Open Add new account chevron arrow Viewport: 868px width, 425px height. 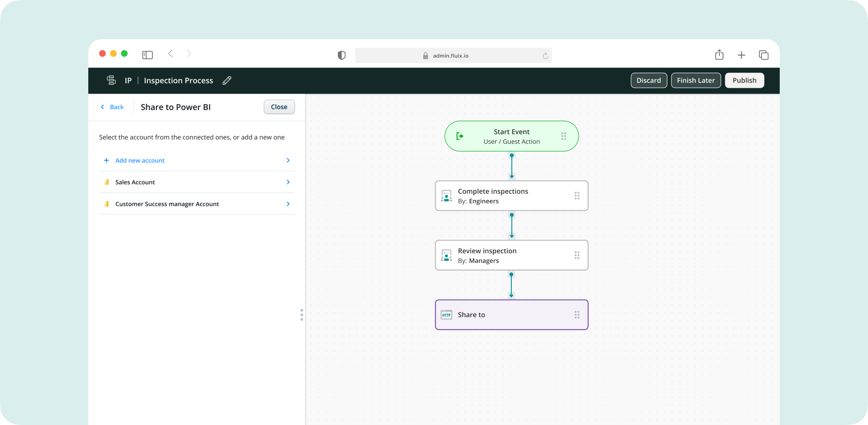point(288,161)
